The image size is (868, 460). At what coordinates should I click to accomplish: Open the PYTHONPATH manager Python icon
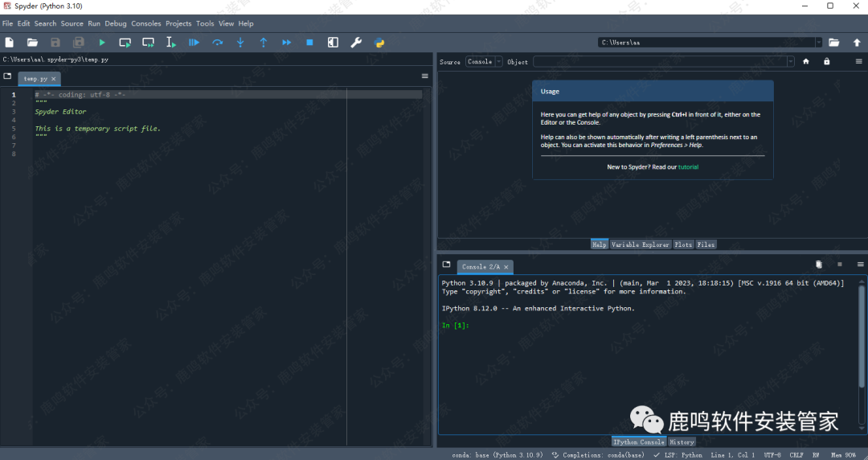point(379,43)
